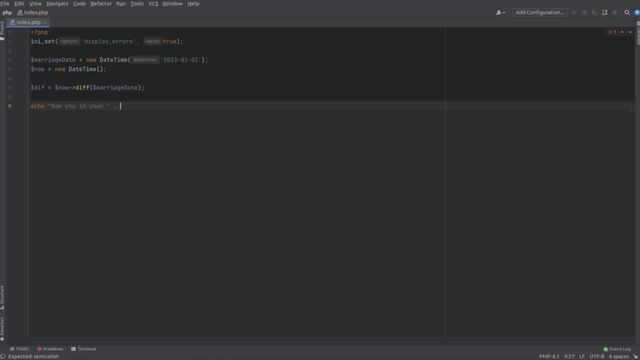Click the 'display_errors' string
Screen dimensions: 640x360
(x=108, y=42)
